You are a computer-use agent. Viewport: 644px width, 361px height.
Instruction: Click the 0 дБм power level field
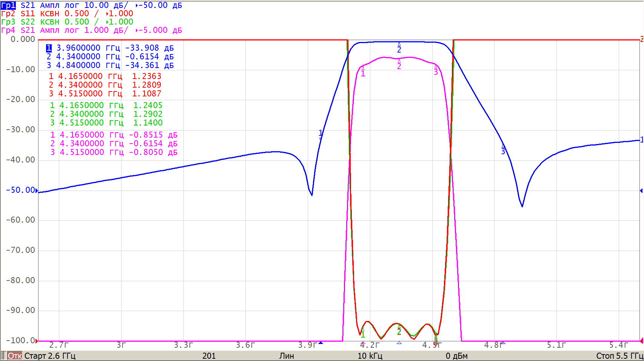[456, 356]
